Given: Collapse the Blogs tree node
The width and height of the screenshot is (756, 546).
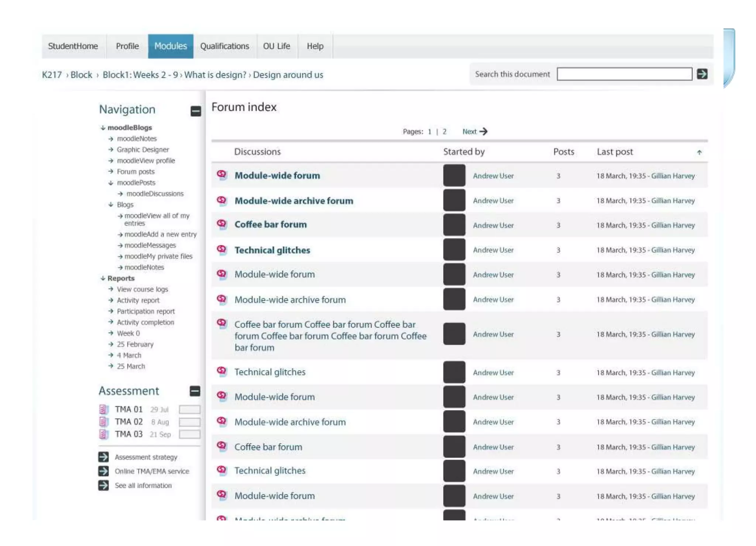Looking at the screenshot, I should click(x=111, y=204).
